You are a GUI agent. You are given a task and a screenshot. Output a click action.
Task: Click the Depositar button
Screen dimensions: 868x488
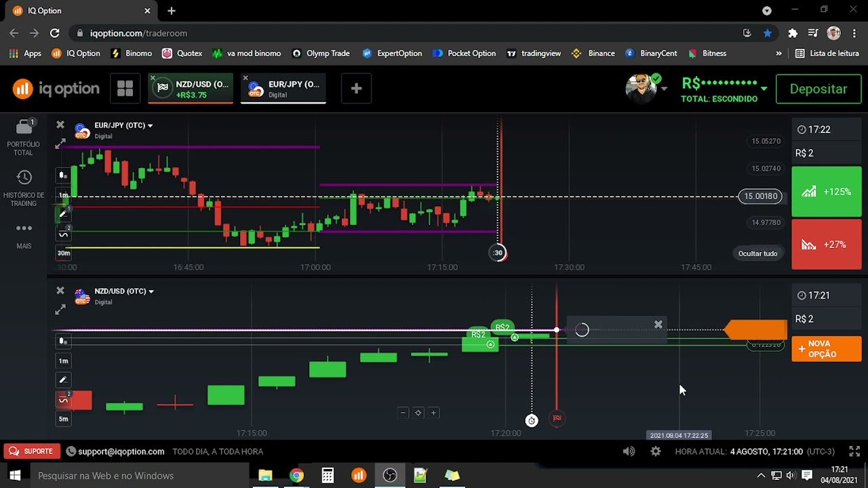point(818,89)
